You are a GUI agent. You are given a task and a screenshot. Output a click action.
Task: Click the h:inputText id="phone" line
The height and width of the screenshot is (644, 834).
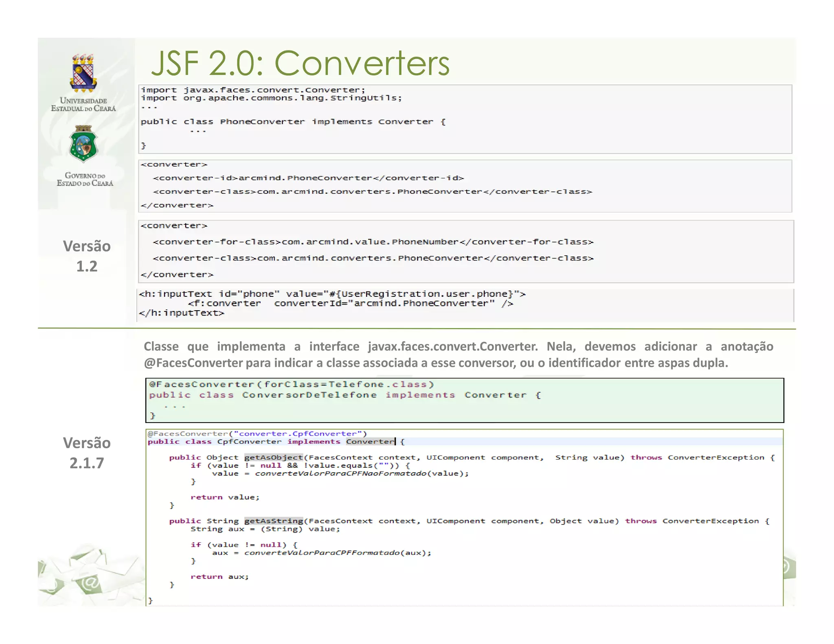(x=332, y=294)
